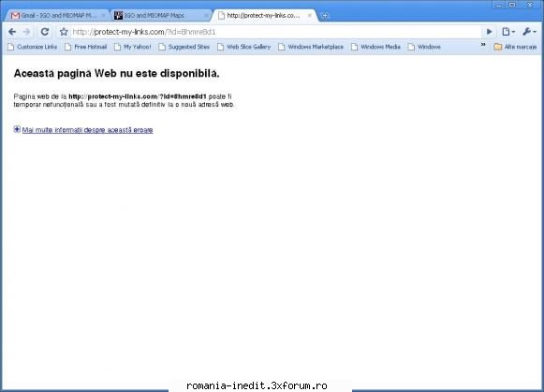The width and height of the screenshot is (544, 392).
Task: Bookmark this page with star icon
Action: (x=64, y=32)
